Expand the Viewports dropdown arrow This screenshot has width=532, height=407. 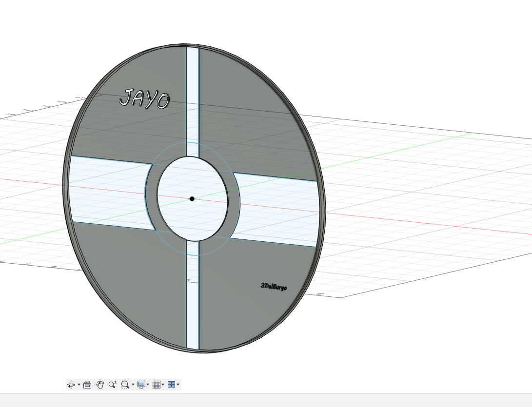click(178, 385)
